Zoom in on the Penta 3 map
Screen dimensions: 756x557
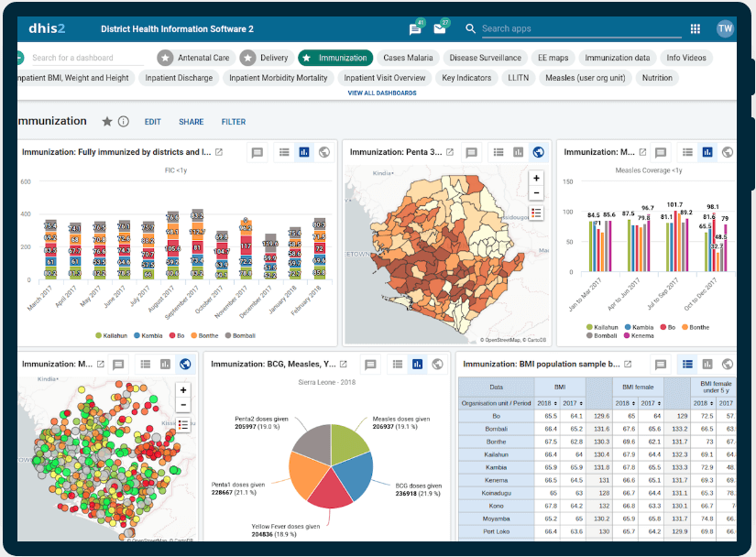coord(536,178)
